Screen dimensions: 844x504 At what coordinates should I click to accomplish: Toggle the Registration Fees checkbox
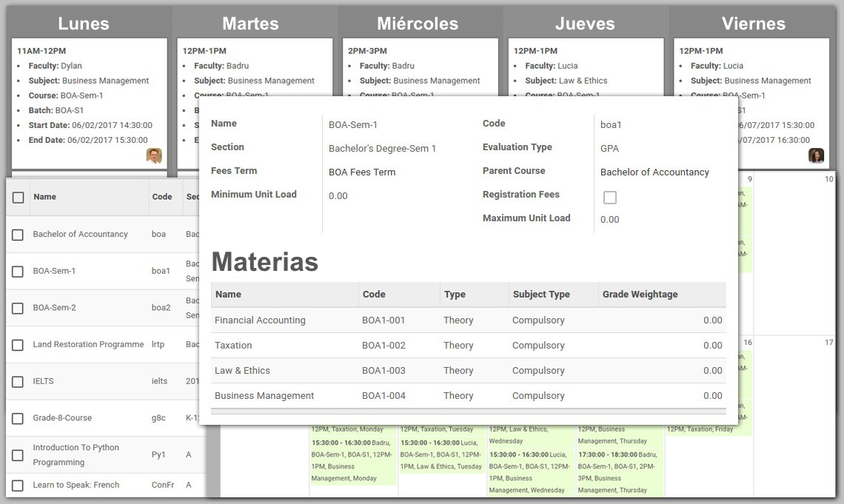tap(610, 198)
